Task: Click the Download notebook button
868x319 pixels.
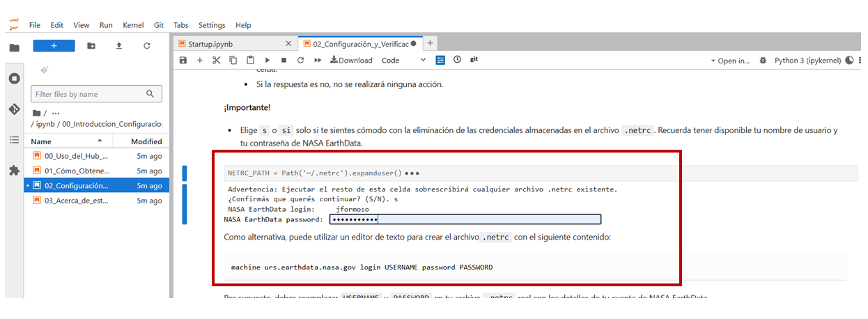Action: (x=351, y=61)
